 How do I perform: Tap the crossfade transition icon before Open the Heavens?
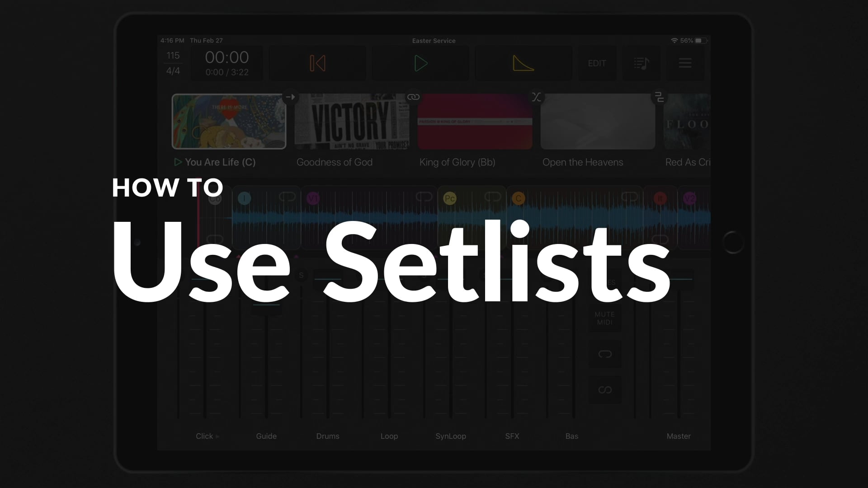pos(536,97)
